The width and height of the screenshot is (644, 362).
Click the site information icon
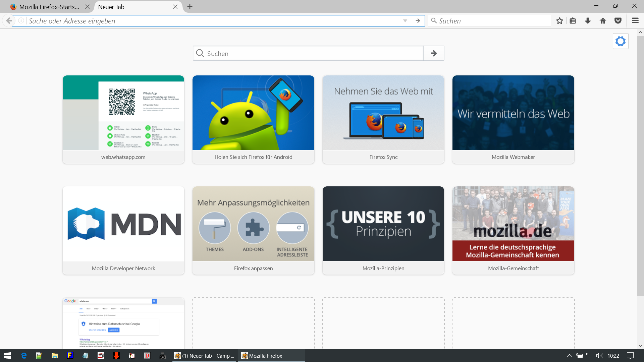point(21,21)
